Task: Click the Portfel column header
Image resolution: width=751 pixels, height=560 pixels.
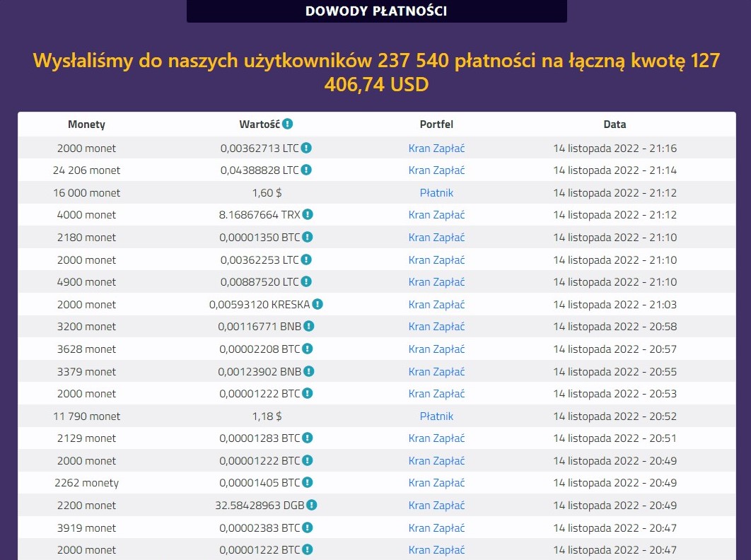Action: [436, 124]
